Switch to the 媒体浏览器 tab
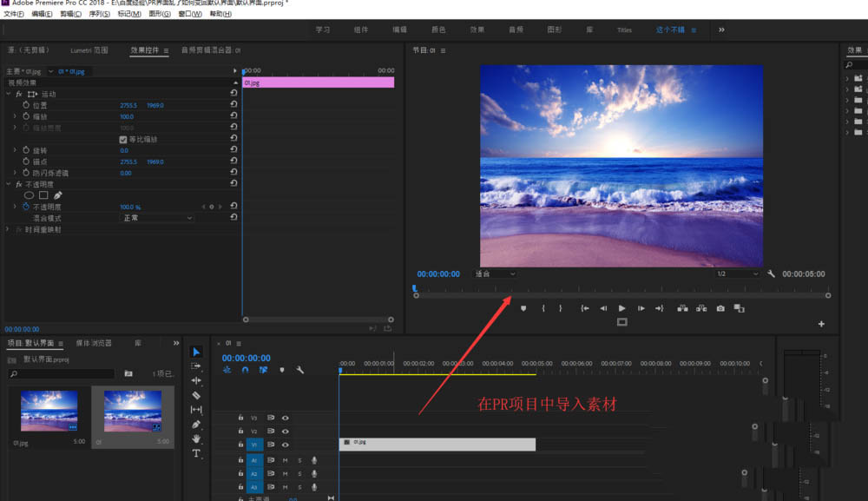The width and height of the screenshot is (868, 501). tap(94, 343)
